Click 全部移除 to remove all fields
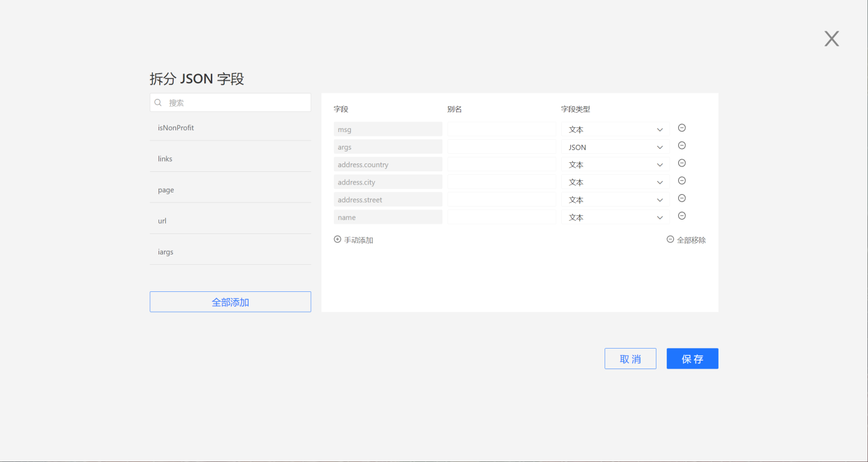868x462 pixels. click(686, 240)
